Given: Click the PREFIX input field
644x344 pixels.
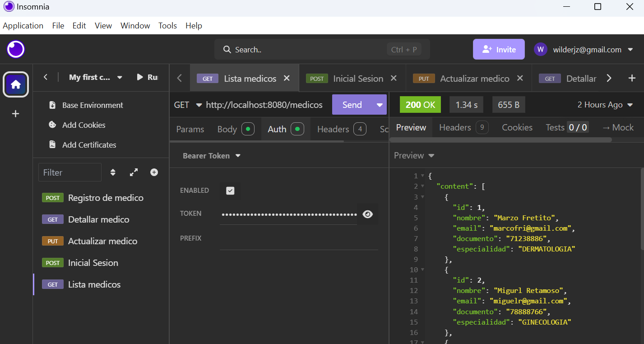Looking at the screenshot, I should point(299,238).
